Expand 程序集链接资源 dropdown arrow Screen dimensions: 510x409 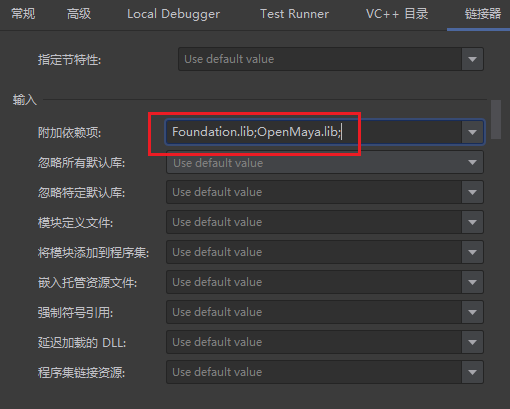472,372
